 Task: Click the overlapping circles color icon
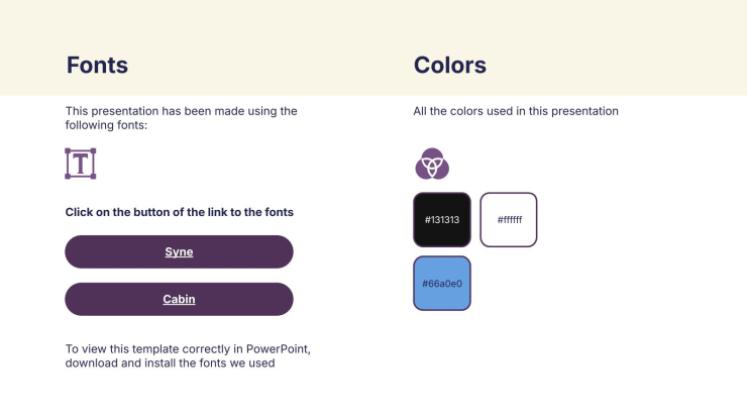(x=432, y=163)
